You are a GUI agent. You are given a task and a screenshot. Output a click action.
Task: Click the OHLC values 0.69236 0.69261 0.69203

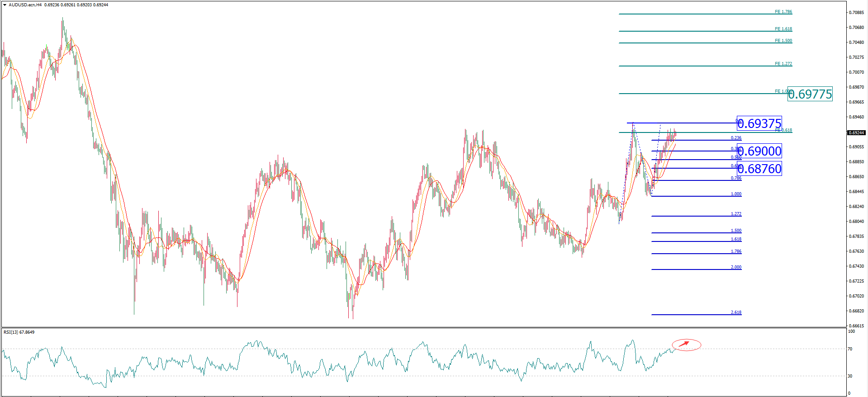tap(68, 5)
